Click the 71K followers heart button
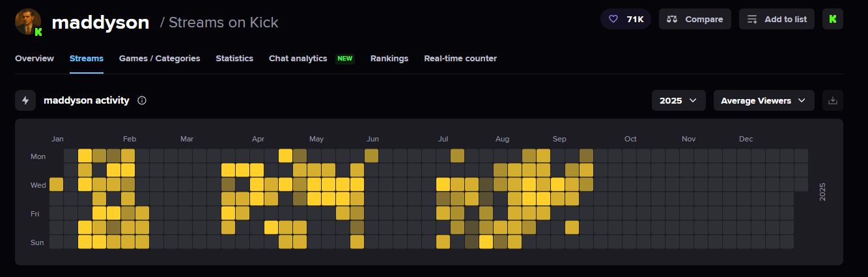This screenshot has height=277, width=868. tap(626, 19)
